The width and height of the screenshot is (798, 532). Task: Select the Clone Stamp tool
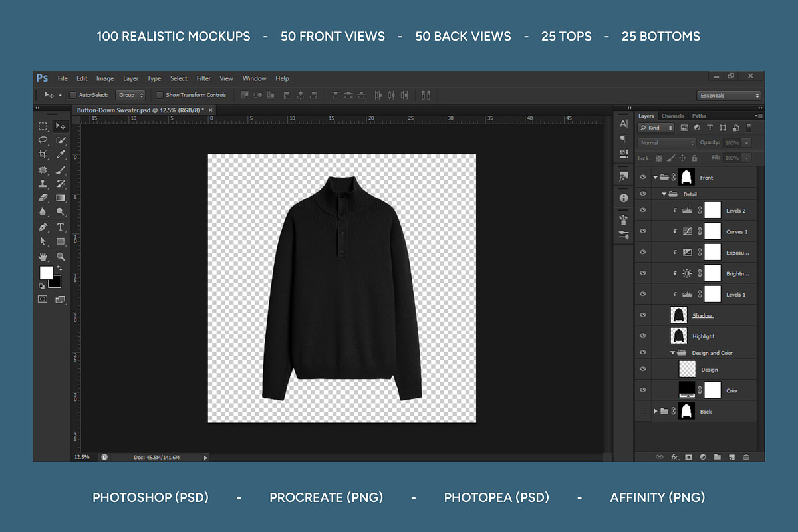click(43, 184)
